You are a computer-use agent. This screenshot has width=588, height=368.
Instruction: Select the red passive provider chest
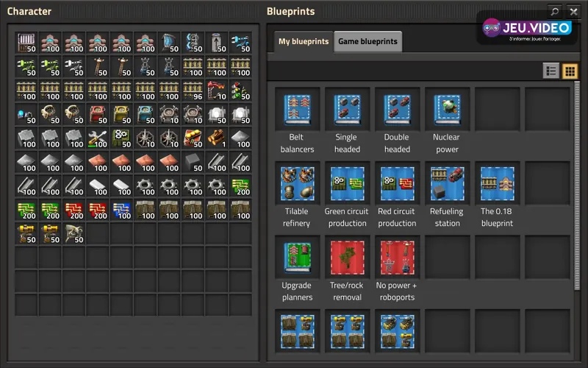coord(98,115)
